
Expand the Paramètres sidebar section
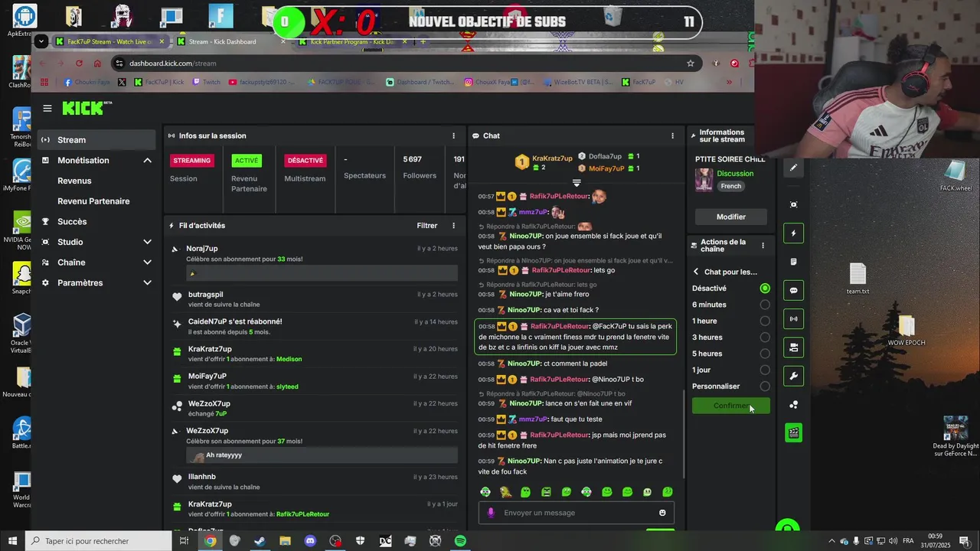pyautogui.click(x=147, y=282)
